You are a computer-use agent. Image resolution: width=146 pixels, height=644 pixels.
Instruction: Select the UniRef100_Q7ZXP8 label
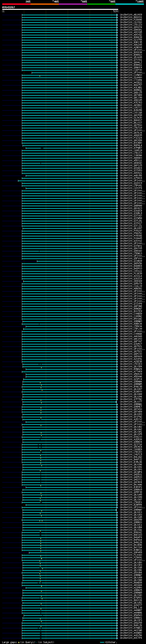tap(131, 304)
